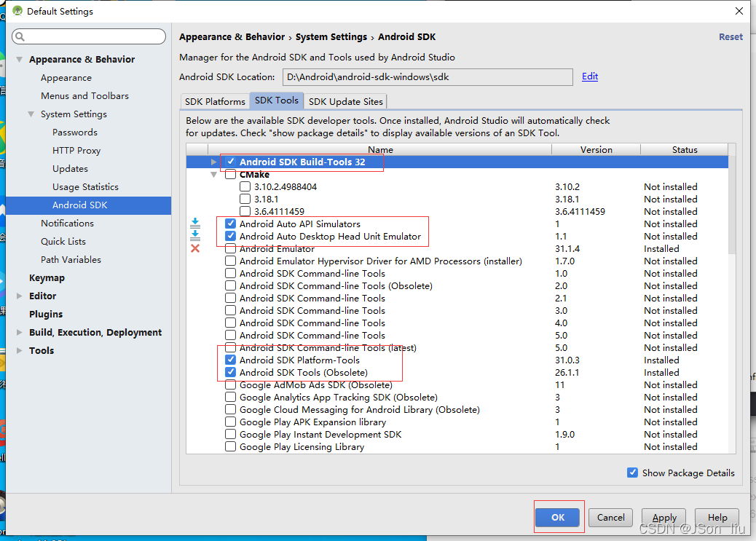Select the SDK Tools tab

point(277,100)
